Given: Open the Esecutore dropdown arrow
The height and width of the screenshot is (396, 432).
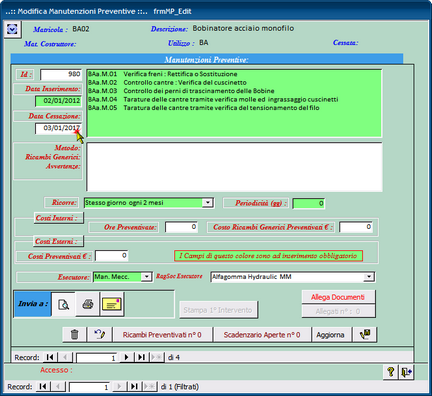Looking at the screenshot, I should pos(146,277).
